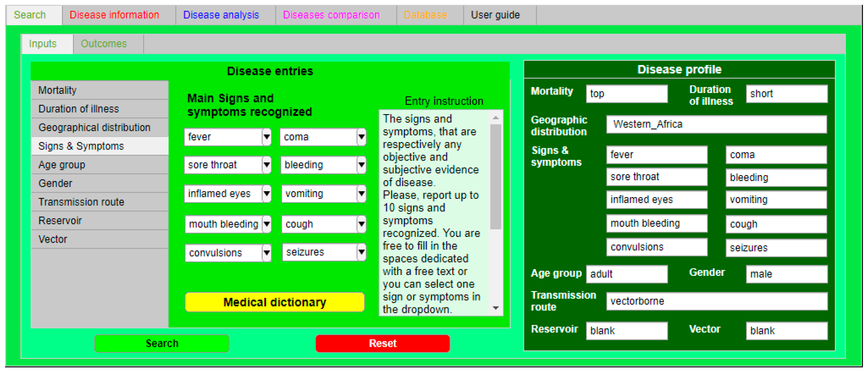Switch to the Disease information tab
Viewport: 868px width, 372px height.
click(x=114, y=15)
